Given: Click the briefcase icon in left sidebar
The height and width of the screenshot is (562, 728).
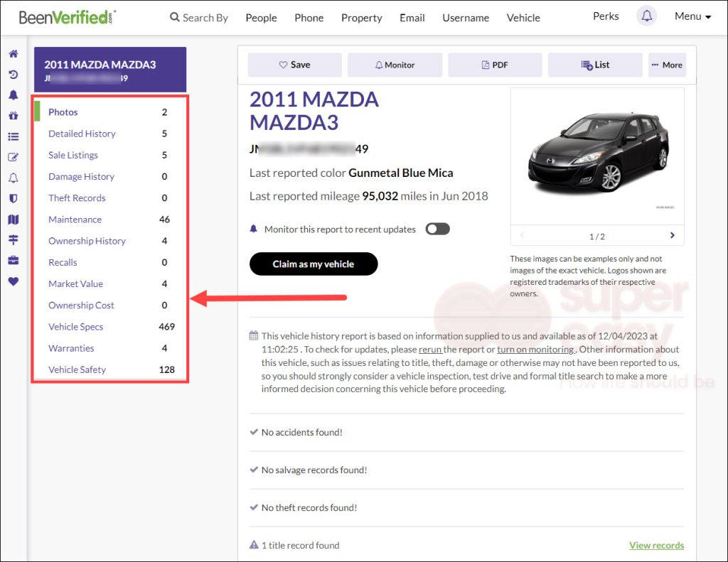Looking at the screenshot, I should pyautogui.click(x=14, y=261).
